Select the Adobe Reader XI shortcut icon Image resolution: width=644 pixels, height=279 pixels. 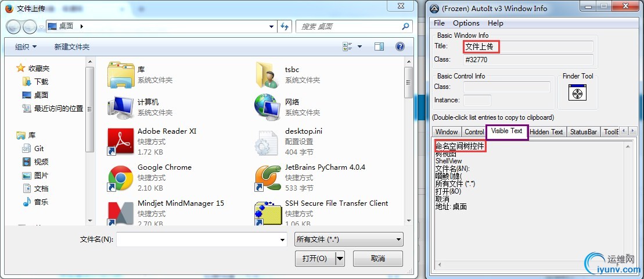120,142
